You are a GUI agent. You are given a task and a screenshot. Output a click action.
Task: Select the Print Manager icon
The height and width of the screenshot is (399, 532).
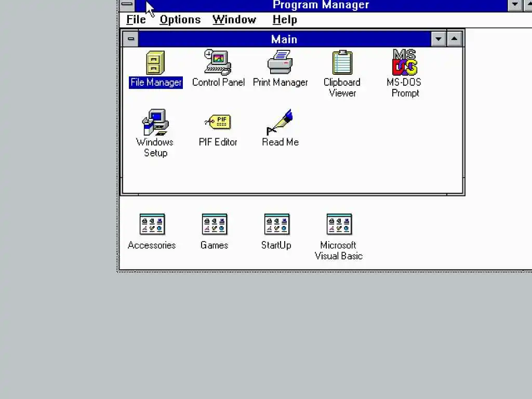click(280, 62)
